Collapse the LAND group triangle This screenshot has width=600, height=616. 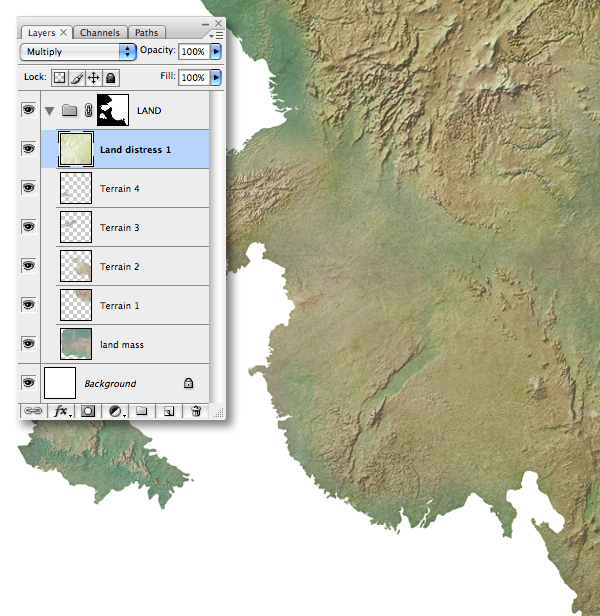point(50,111)
